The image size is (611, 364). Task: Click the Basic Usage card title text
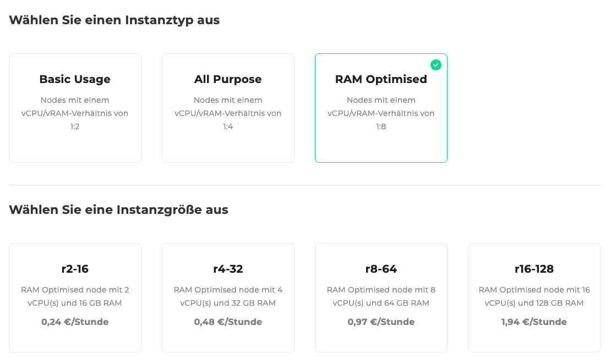[x=75, y=79]
